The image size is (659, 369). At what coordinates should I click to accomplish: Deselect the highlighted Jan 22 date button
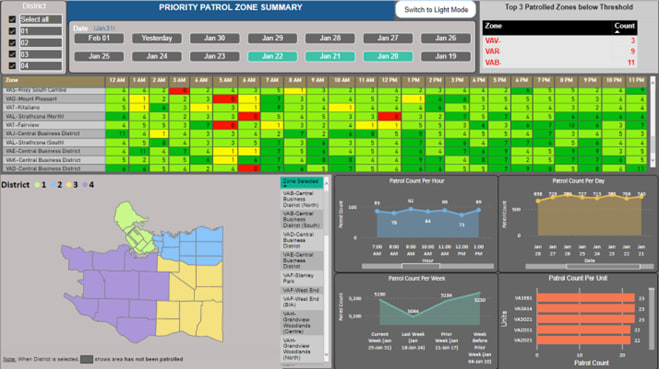tap(272, 56)
